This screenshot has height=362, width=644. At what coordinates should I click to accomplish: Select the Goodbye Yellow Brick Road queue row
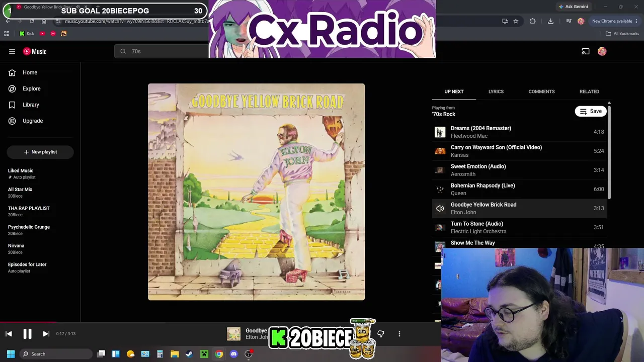coord(519,208)
